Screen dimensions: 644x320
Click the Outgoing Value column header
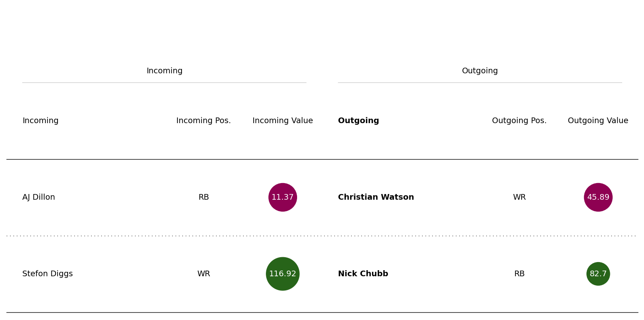(x=598, y=121)
